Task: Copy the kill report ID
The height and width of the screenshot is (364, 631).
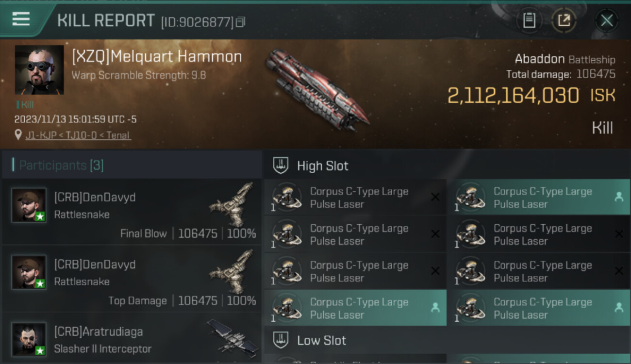Action: 241,22
